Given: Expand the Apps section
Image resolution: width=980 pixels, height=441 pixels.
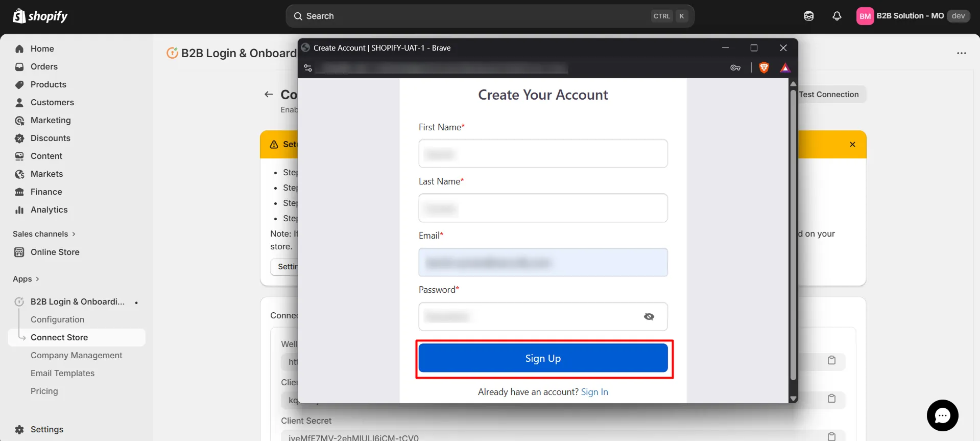Looking at the screenshot, I should click(26, 279).
